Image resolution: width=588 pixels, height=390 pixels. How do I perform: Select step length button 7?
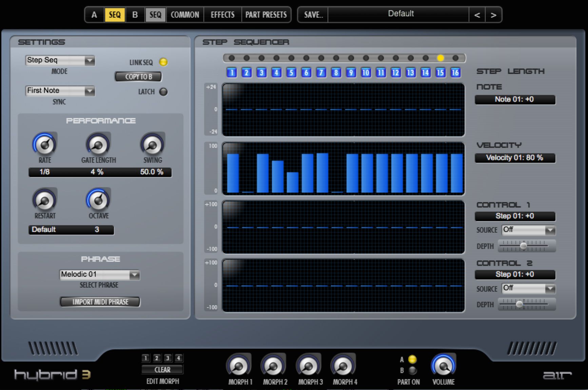(321, 72)
